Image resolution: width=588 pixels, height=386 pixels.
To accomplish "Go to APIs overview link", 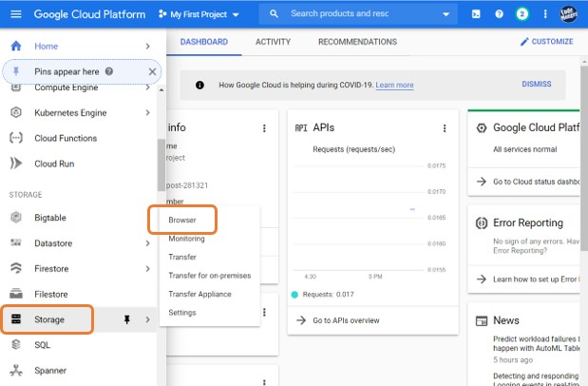I will 346,320.
